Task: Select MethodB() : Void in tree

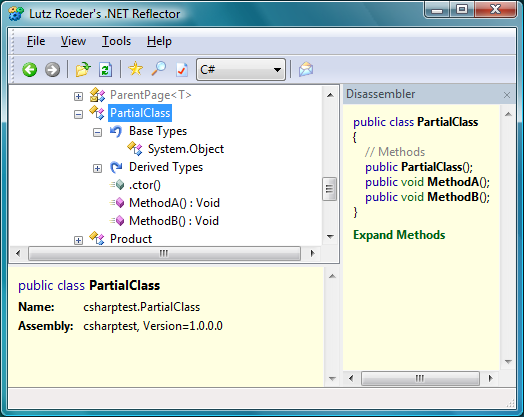Action: coord(174,221)
